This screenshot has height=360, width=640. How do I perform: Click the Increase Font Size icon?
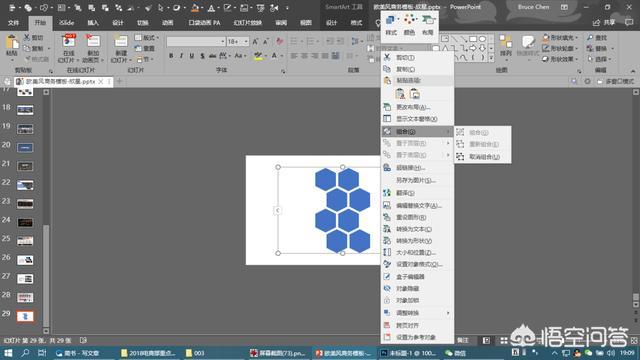click(x=256, y=42)
